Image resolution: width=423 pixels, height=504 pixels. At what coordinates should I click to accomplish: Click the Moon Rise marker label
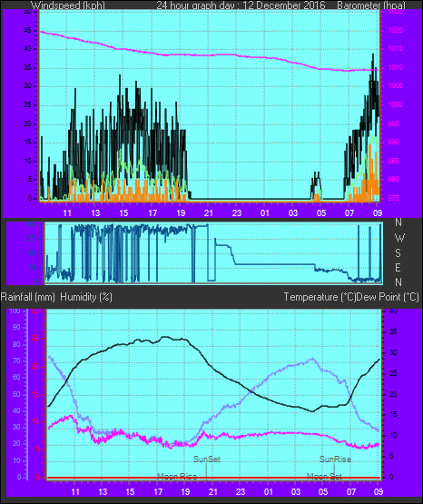(177, 476)
